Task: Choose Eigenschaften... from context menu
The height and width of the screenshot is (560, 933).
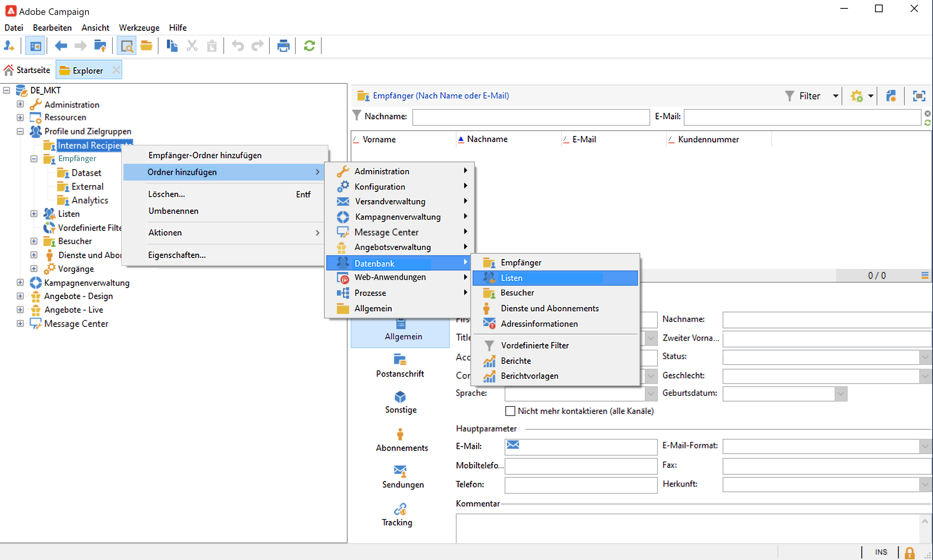Action: (x=177, y=255)
